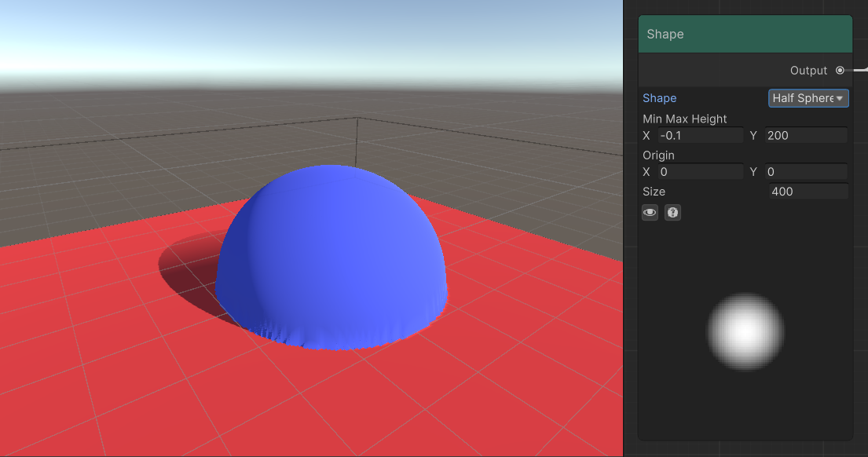This screenshot has width=868, height=457.
Task: Click the Origin property label
Action: coord(658,155)
